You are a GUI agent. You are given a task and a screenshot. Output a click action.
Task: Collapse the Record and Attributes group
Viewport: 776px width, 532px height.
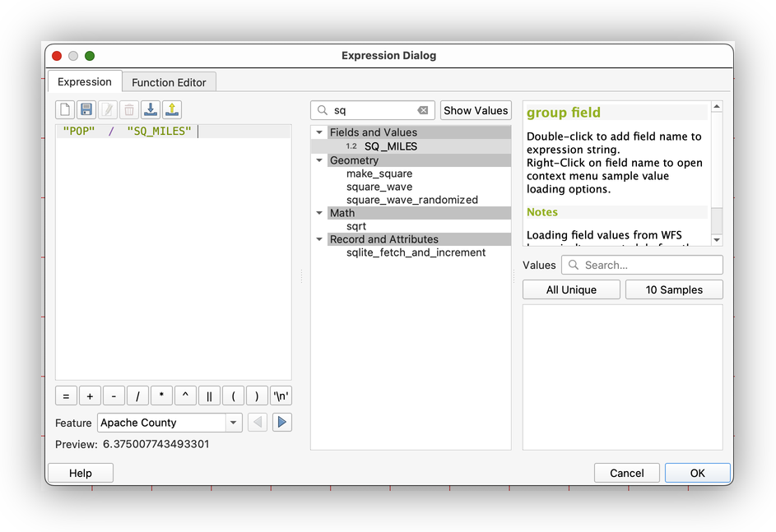tap(319, 239)
